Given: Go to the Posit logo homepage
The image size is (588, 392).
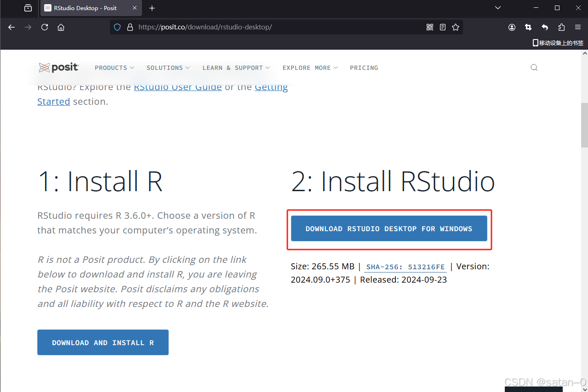Looking at the screenshot, I should [x=58, y=68].
